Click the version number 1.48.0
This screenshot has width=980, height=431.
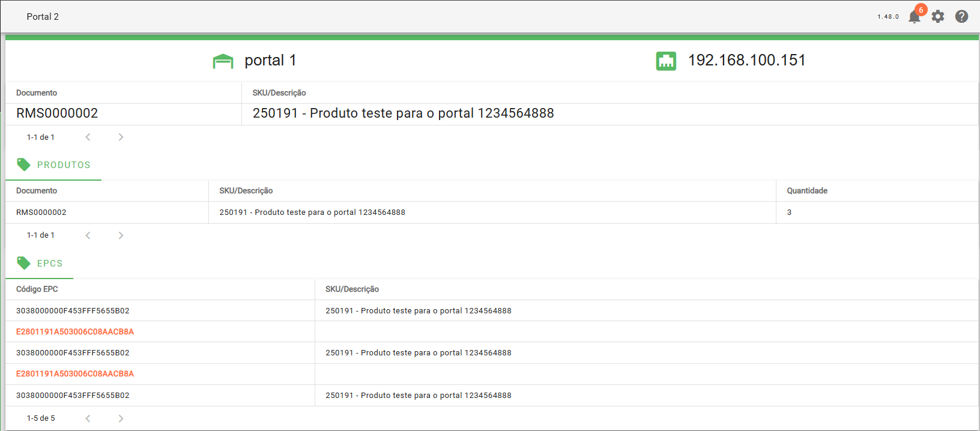point(888,17)
